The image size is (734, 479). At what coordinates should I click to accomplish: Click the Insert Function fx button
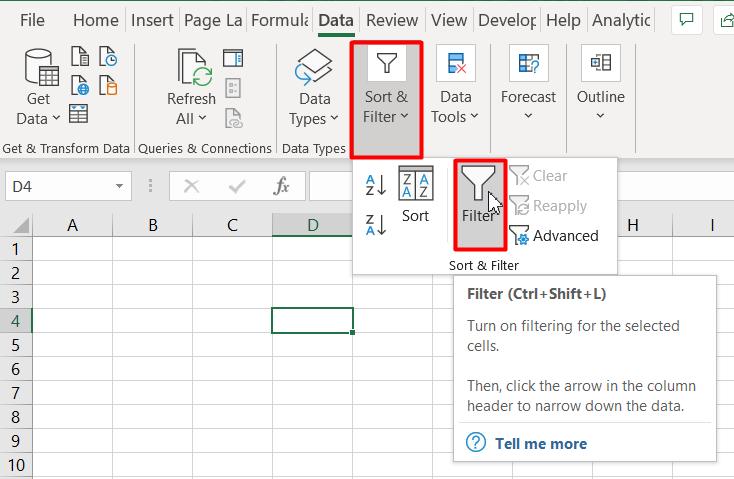(282, 186)
